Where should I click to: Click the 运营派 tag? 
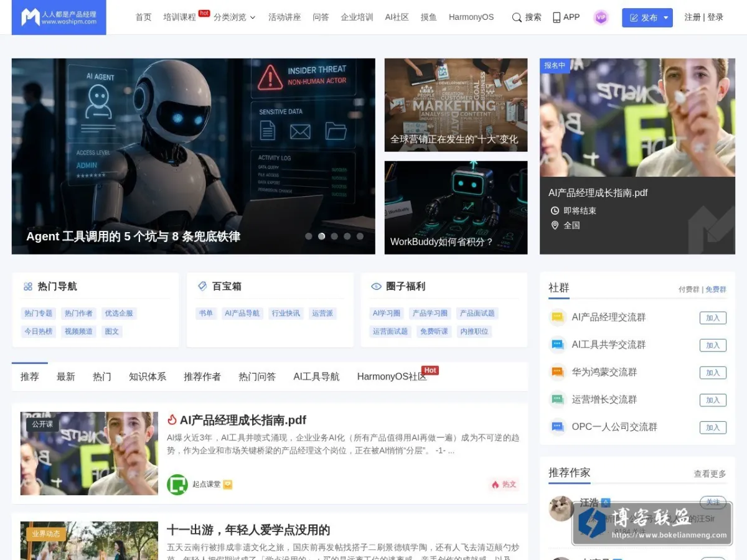pos(322,314)
